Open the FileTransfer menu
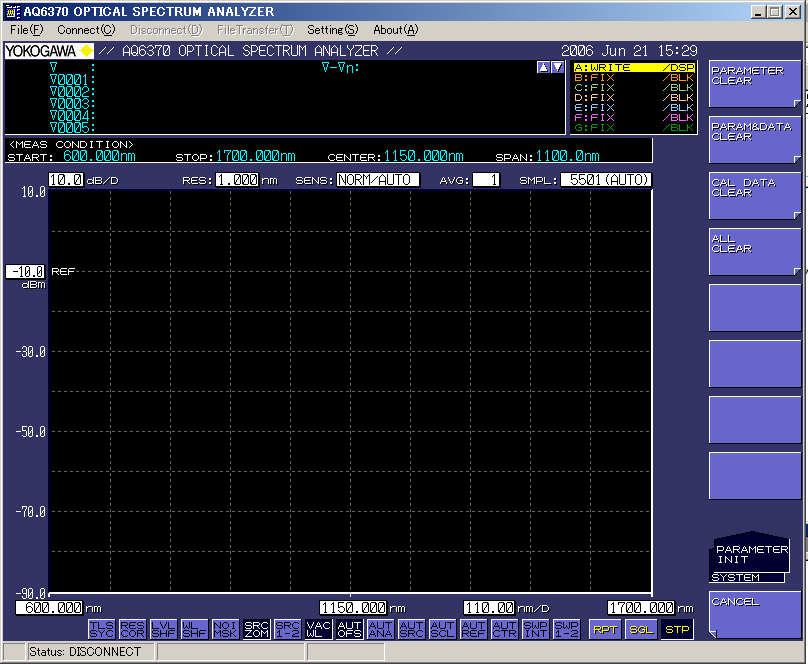The width and height of the screenshot is (808, 664). [255, 30]
